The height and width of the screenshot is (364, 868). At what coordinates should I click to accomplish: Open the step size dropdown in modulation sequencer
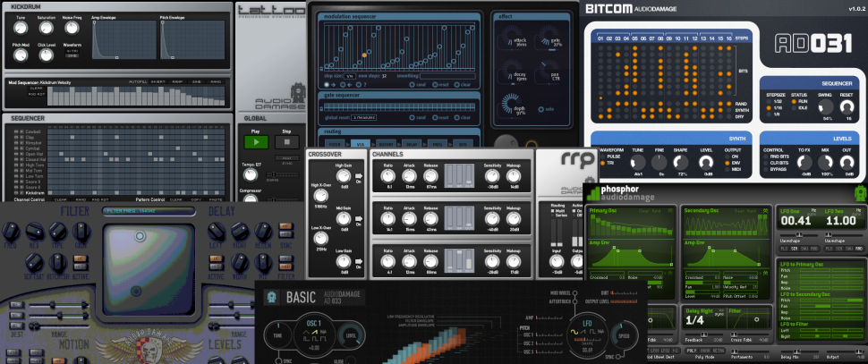coord(350,76)
